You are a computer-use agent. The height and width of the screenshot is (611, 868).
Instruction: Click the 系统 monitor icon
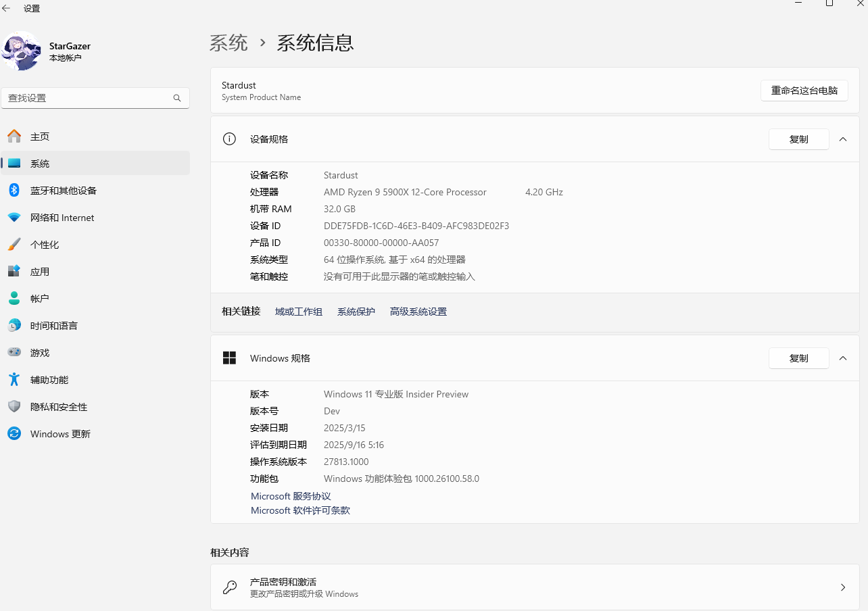point(14,164)
